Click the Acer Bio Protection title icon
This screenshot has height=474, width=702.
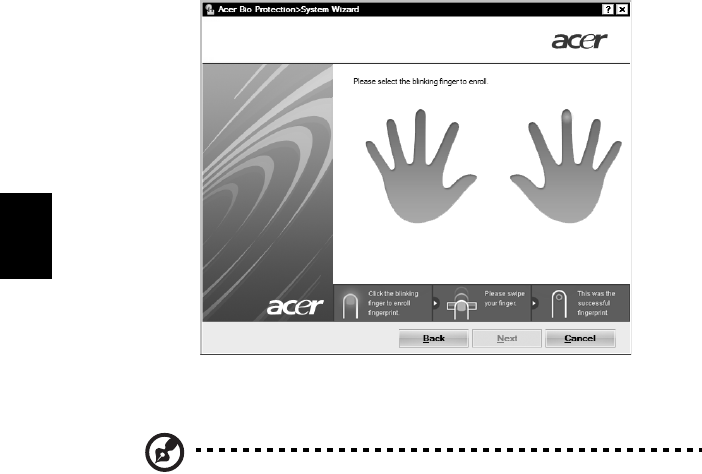pos(210,9)
